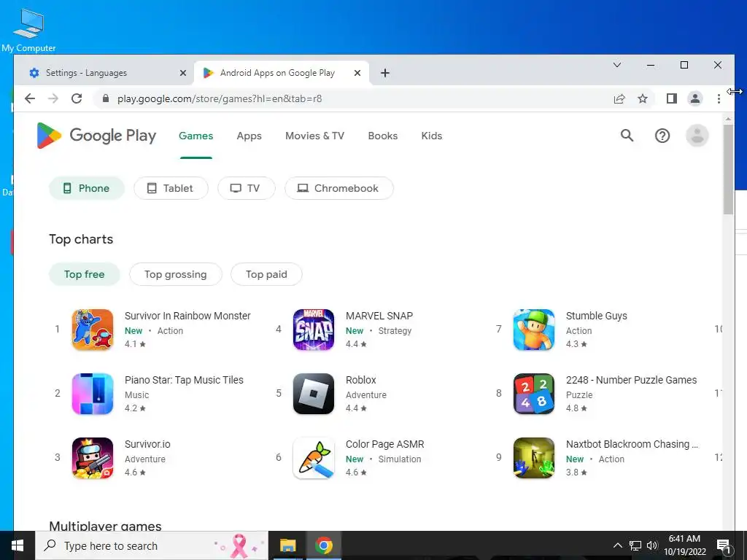Open MARVEL SNAP title link
Screen dimensions: 747x560
point(379,316)
